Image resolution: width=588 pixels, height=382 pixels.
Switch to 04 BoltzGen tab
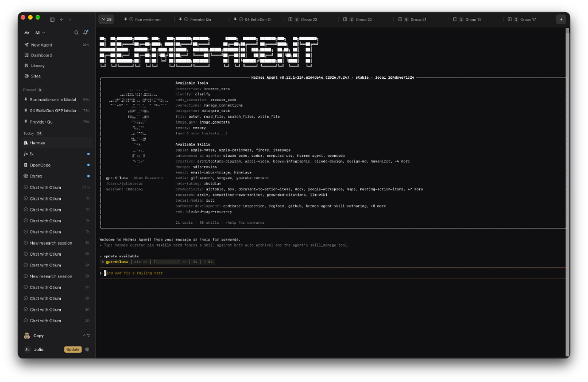point(255,20)
